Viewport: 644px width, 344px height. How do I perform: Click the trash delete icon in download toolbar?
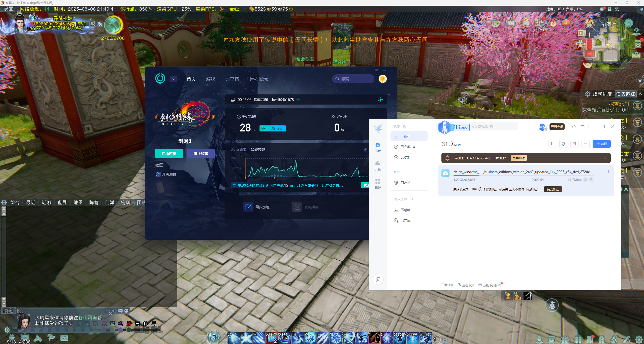(x=563, y=144)
